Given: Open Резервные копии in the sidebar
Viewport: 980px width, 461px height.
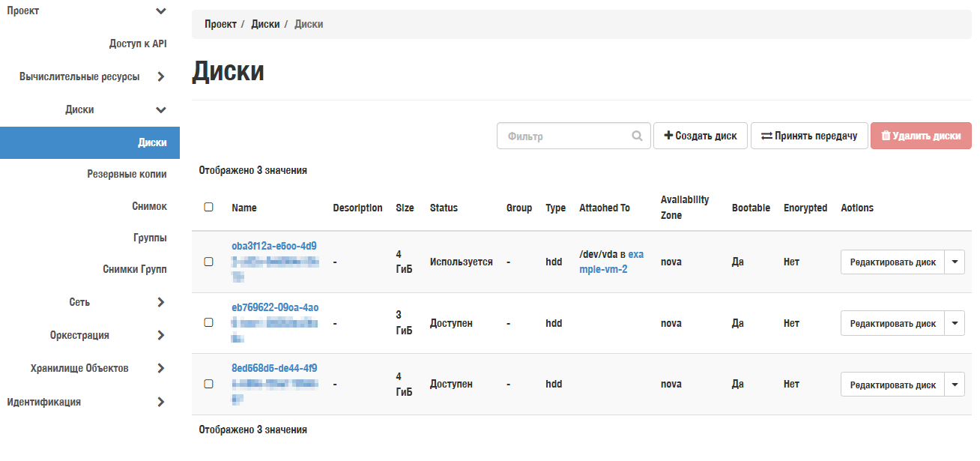Looking at the screenshot, I should click(127, 174).
